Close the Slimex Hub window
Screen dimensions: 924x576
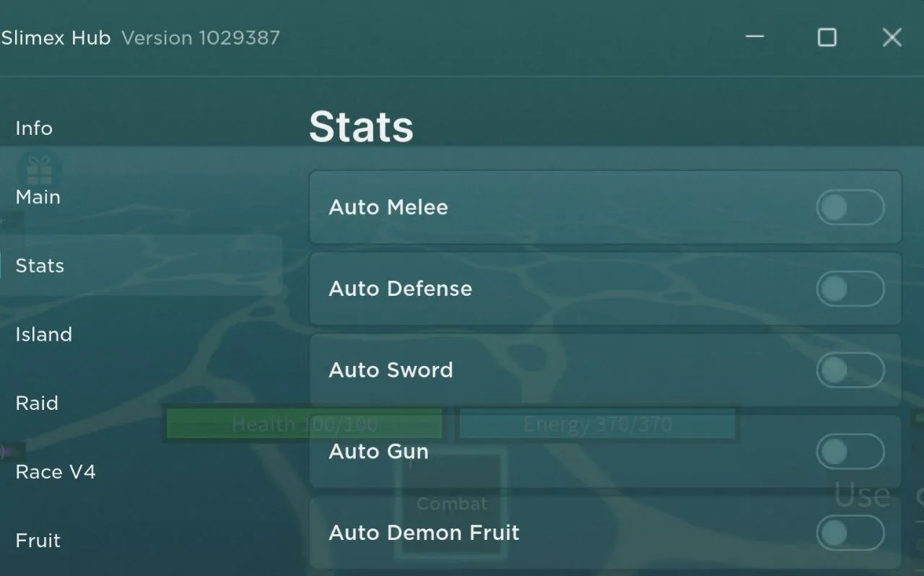(x=892, y=38)
